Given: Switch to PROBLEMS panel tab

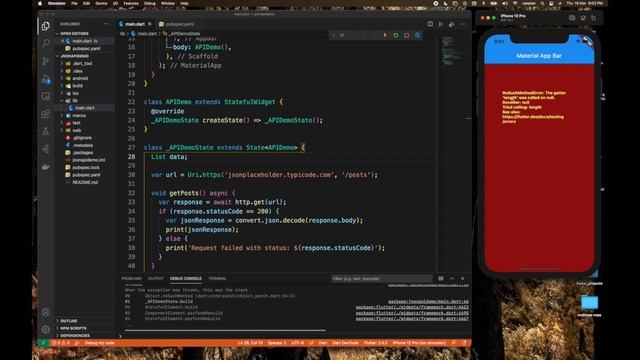Looking at the screenshot, I should pyautogui.click(x=131, y=278).
